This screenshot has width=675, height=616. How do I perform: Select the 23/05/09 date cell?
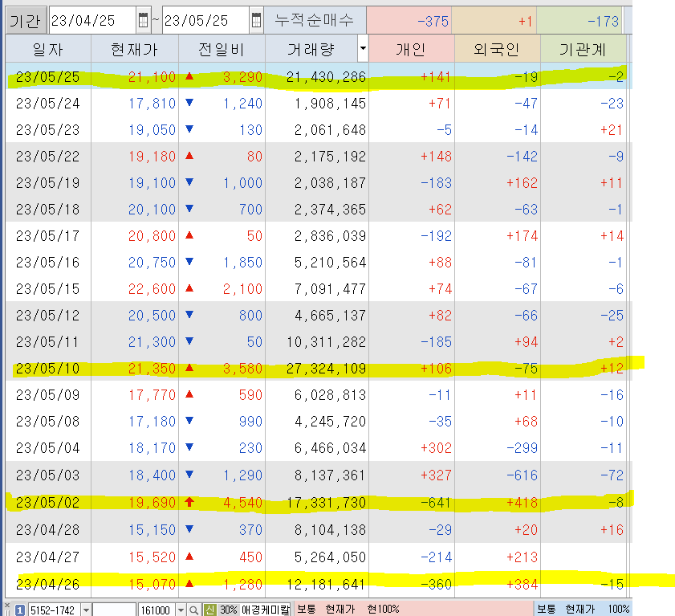[48, 395]
